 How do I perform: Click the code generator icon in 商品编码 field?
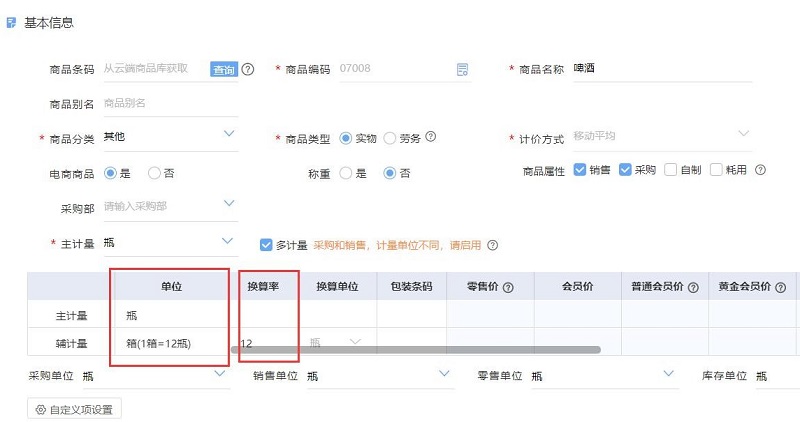pos(462,70)
